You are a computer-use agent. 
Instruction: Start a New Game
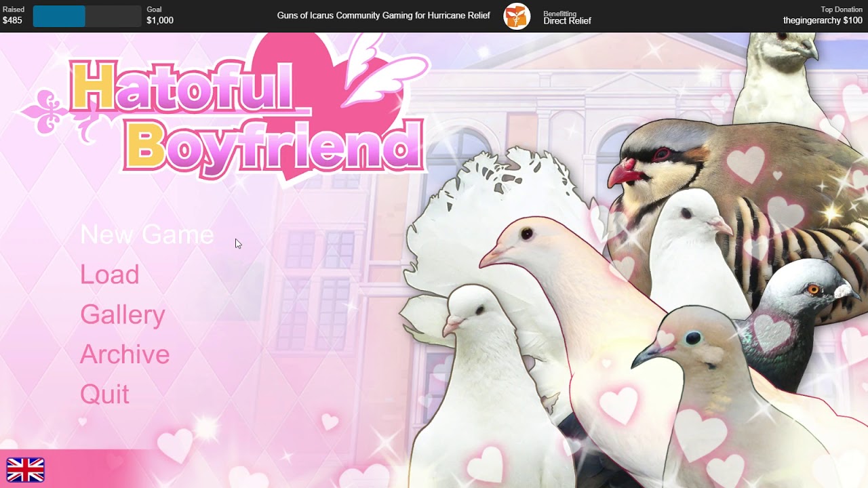tap(146, 235)
